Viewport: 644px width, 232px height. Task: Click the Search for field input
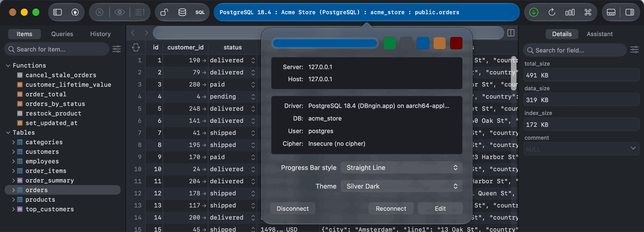click(x=575, y=50)
